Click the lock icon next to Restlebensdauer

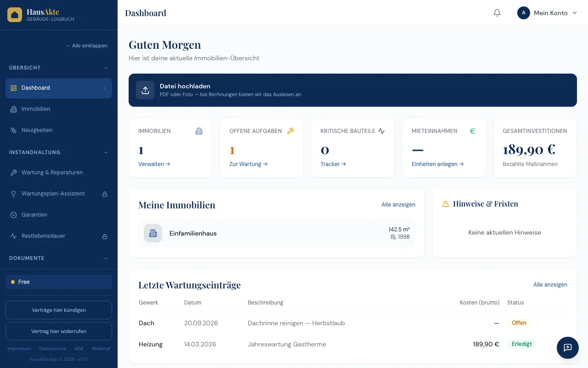105,236
